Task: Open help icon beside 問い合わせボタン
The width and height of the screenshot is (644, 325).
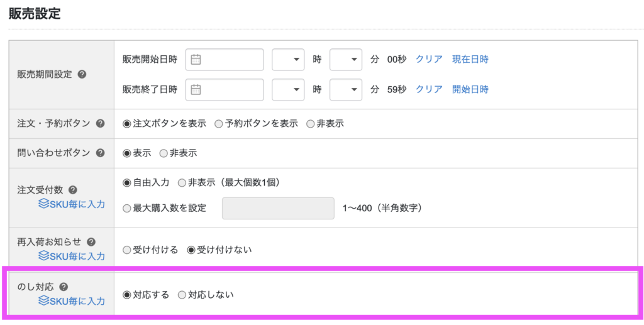Action: pos(100,153)
